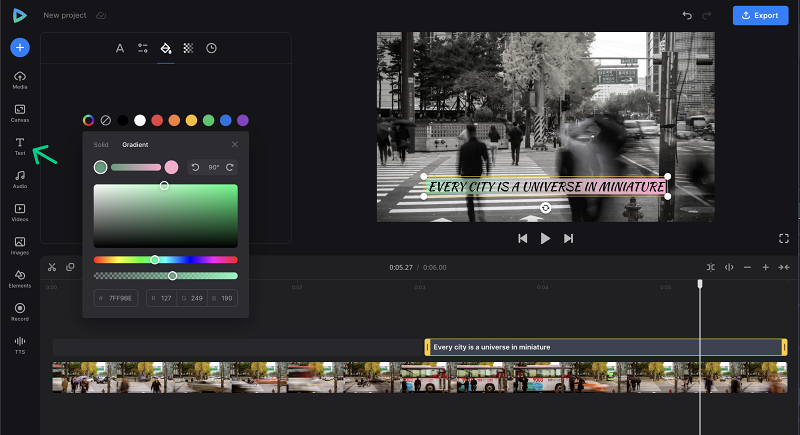Screen dimensions: 800x435
Task: Choose the white color swatch
Action: [140, 120]
